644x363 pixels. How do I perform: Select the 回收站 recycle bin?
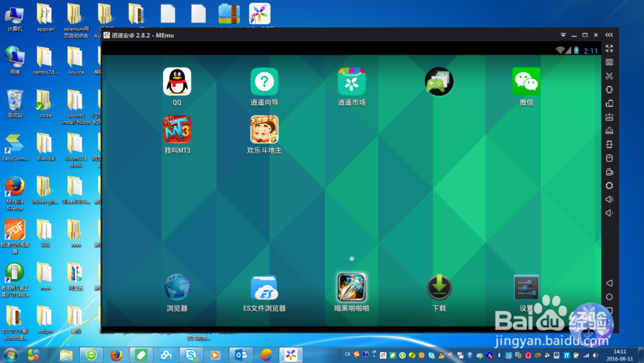[15, 104]
